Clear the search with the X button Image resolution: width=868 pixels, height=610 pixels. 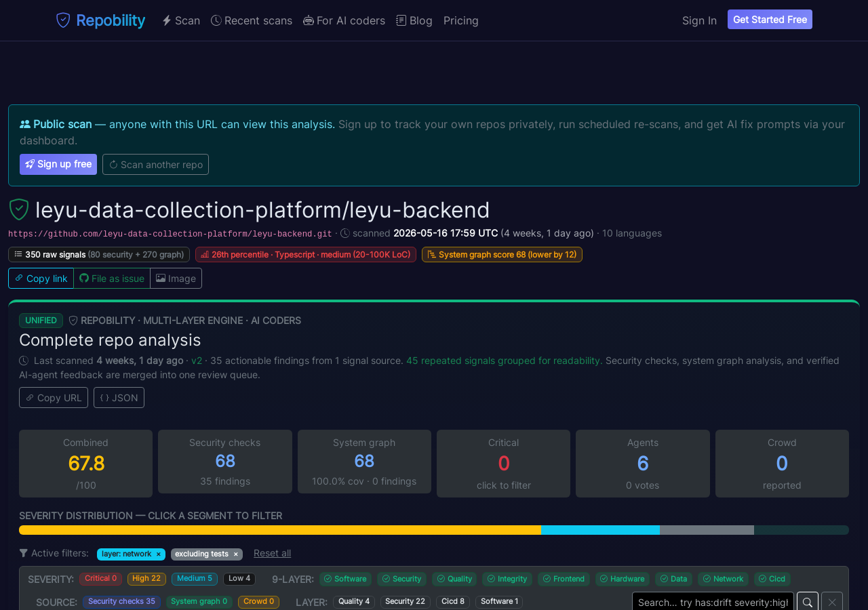pos(832,602)
